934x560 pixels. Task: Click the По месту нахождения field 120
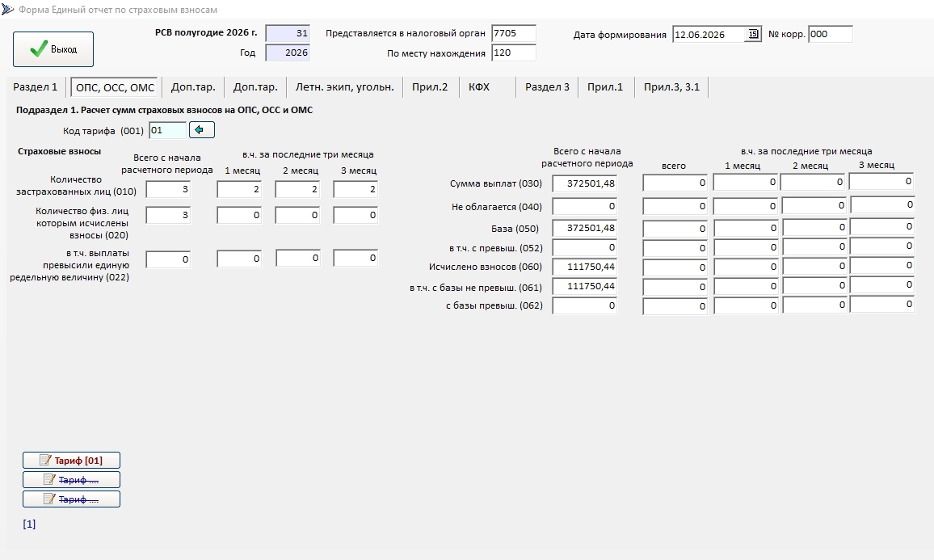(514, 53)
